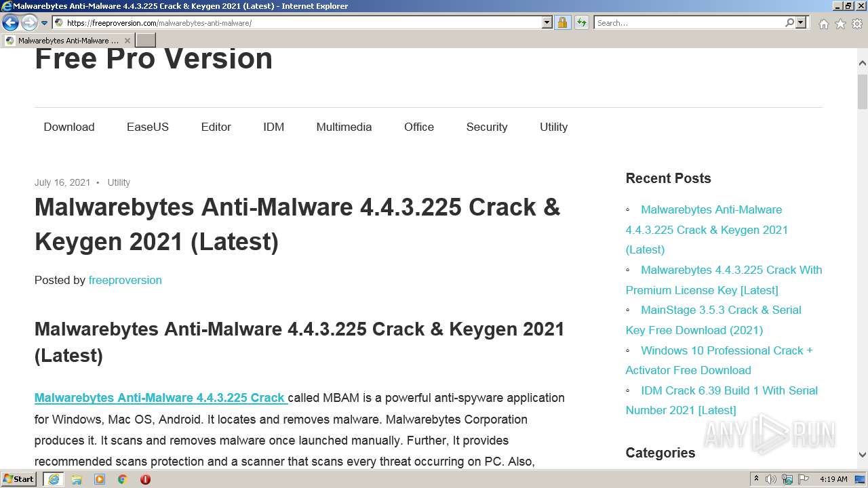The image size is (868, 488).
Task: Open the Security menu item
Action: (487, 127)
